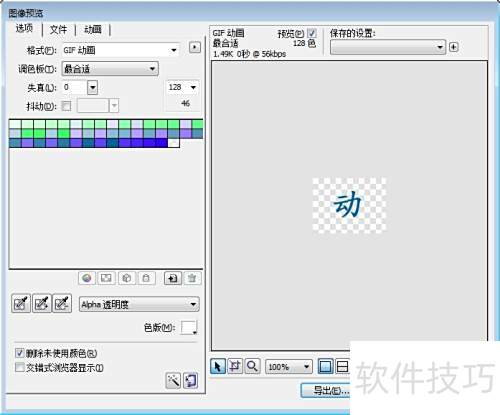
Task: Click the add color to palette icon
Action: 173,278
